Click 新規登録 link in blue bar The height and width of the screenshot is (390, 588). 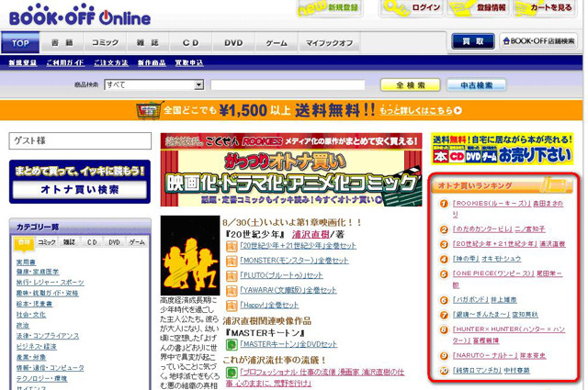tap(23, 62)
